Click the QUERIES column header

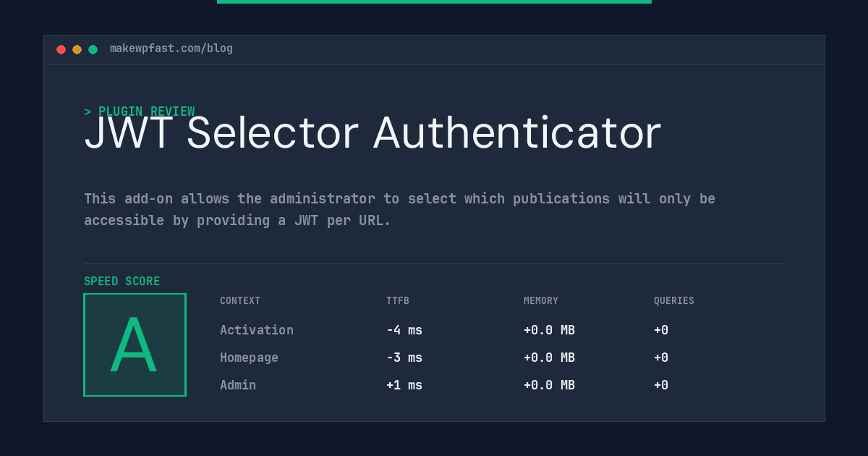pos(674,301)
